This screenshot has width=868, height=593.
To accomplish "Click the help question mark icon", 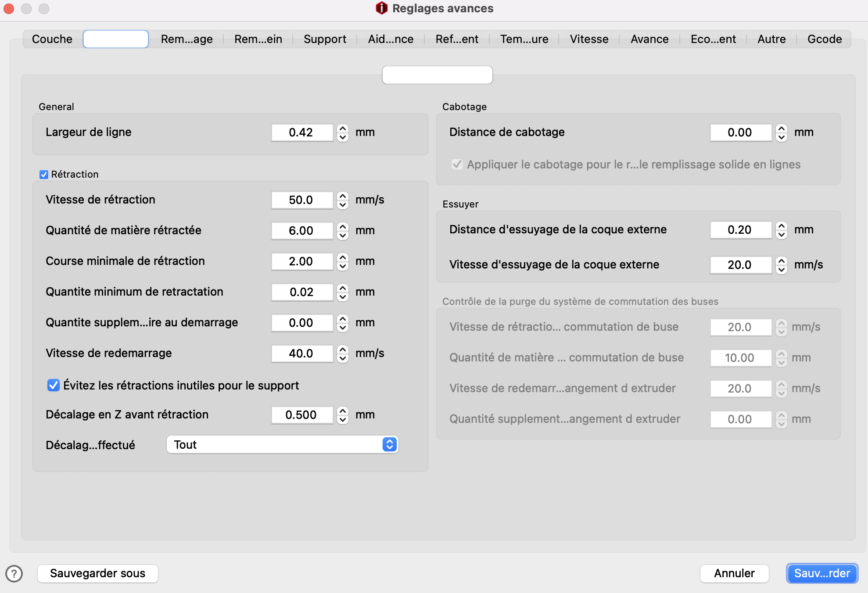I will (x=14, y=573).
